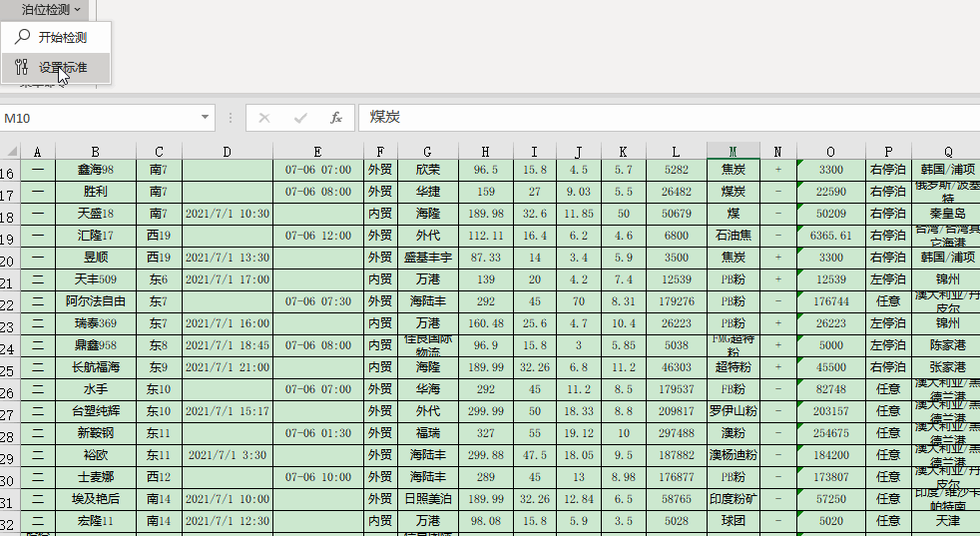
Task: Click cell with ship name 埃及艳后
Action: coord(96,498)
